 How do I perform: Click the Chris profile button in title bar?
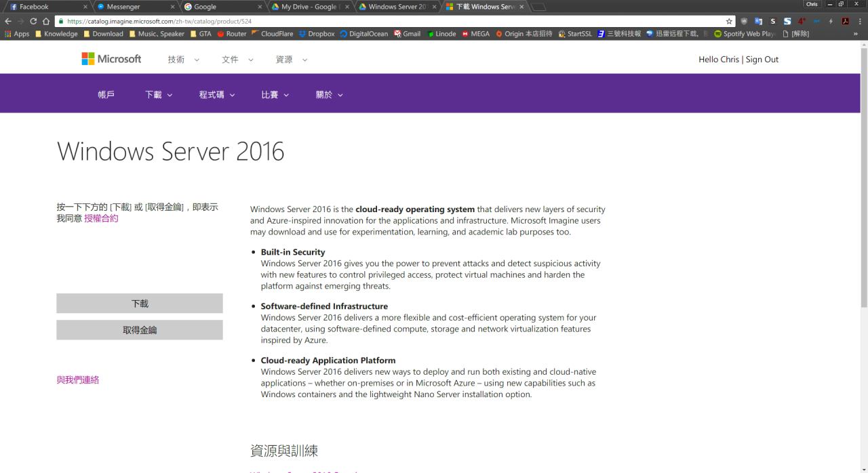click(x=812, y=4)
